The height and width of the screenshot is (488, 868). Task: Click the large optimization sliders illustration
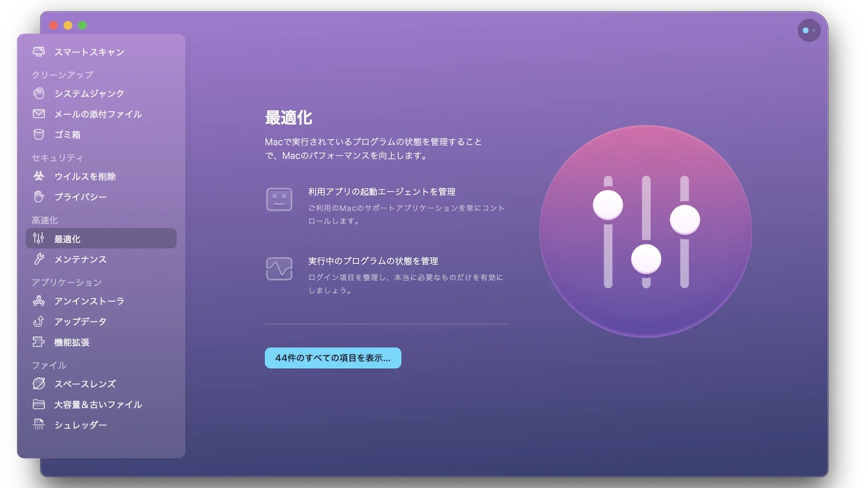(x=646, y=232)
